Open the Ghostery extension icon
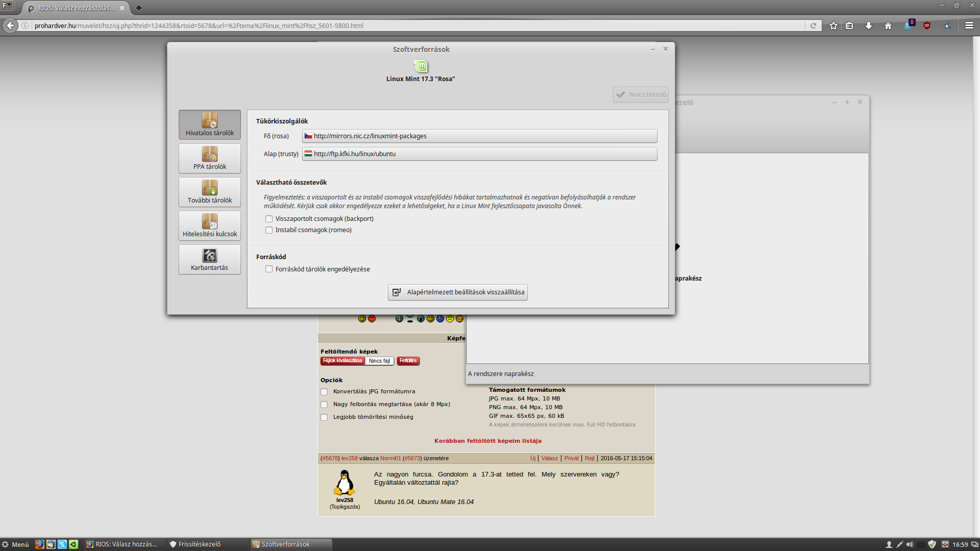 pos(909,24)
